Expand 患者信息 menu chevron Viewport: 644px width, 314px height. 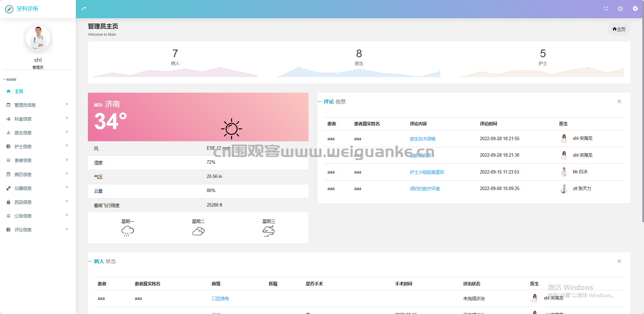(67, 160)
